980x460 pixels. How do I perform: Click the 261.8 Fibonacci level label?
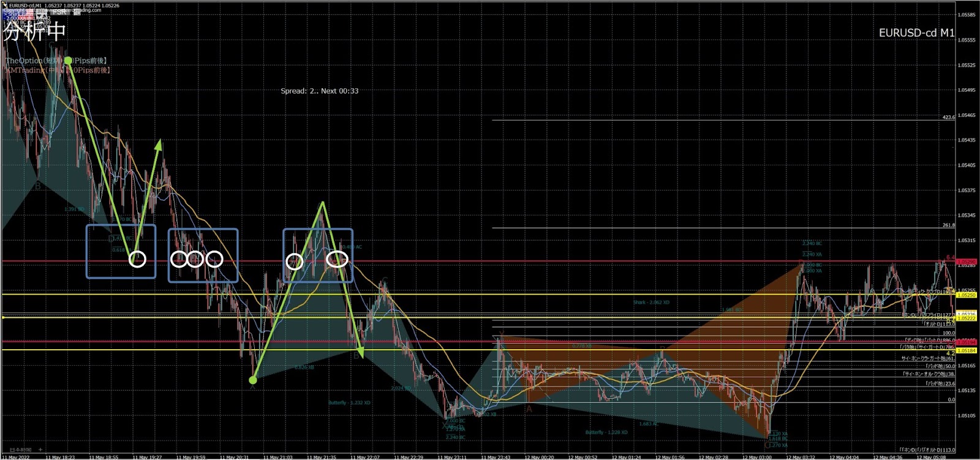pos(948,225)
